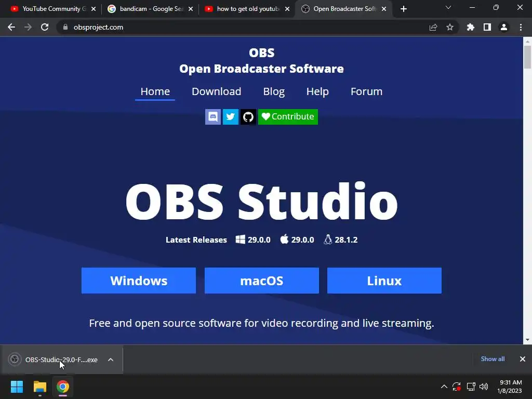View site information lock icon
The height and width of the screenshot is (399, 532).
tap(65, 27)
